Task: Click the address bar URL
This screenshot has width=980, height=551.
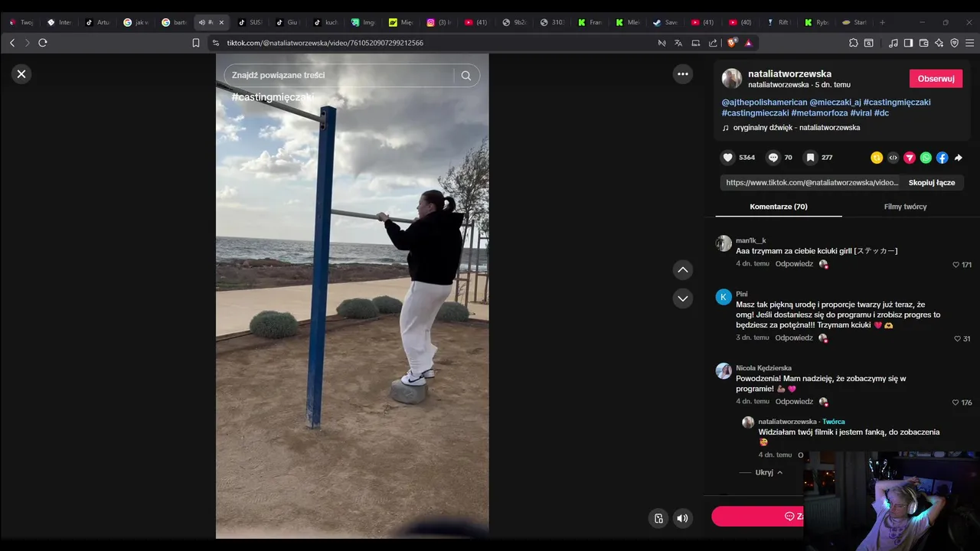Action: point(325,43)
